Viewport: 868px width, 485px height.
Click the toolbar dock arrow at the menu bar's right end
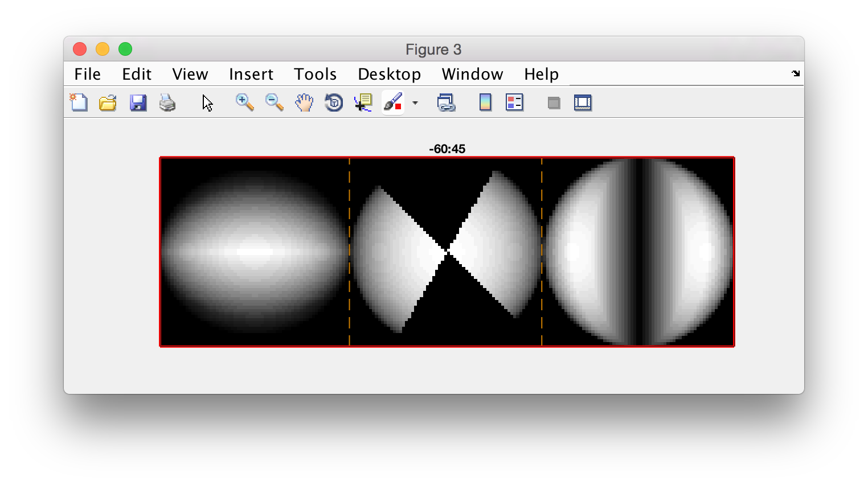coord(796,73)
